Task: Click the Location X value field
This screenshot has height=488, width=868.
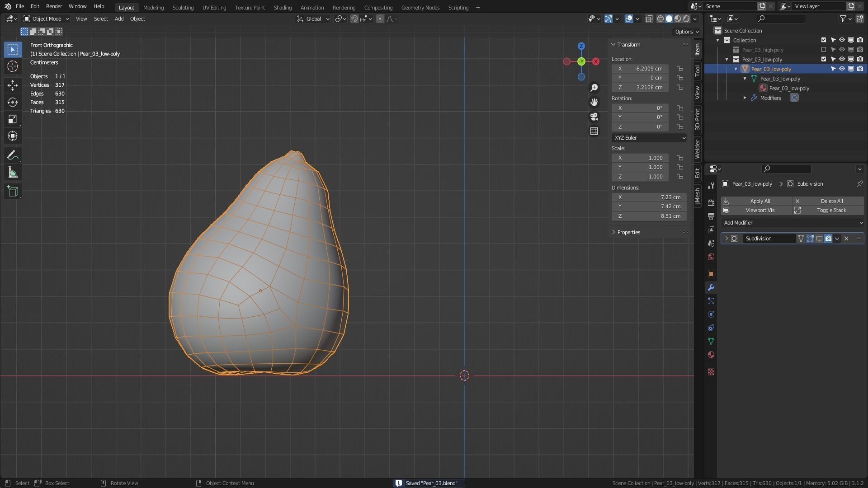Action: pos(640,69)
